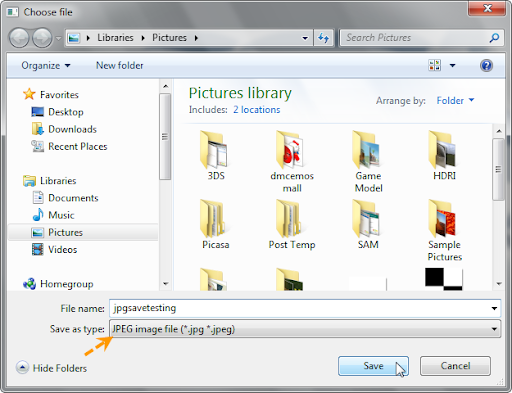Image resolution: width=512 pixels, height=393 pixels.
Task: Click the Favorites star icon
Action: point(29,94)
